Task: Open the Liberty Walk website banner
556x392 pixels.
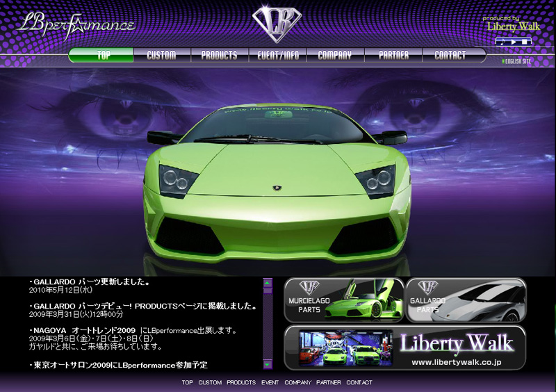Action: (x=405, y=348)
